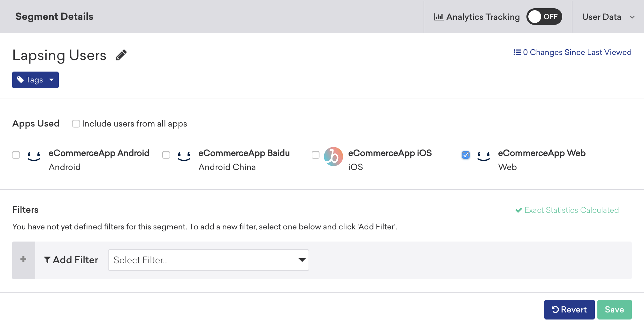Click the eCommerceApp Web smiley icon
The width and height of the screenshot is (644, 331).
[484, 156]
